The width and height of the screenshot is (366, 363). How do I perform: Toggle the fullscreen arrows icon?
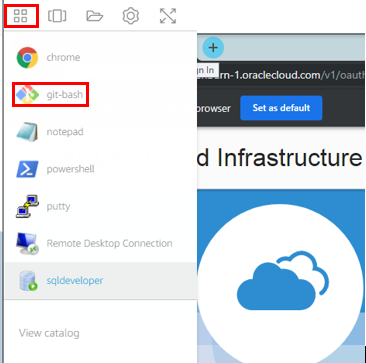tap(168, 16)
